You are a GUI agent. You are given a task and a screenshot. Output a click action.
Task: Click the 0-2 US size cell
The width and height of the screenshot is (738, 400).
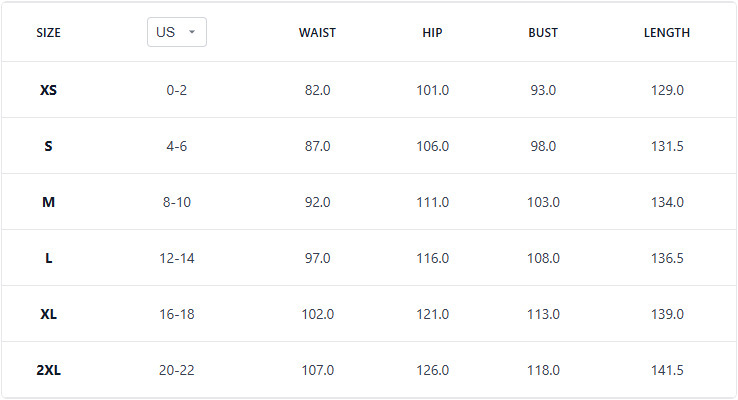177,90
